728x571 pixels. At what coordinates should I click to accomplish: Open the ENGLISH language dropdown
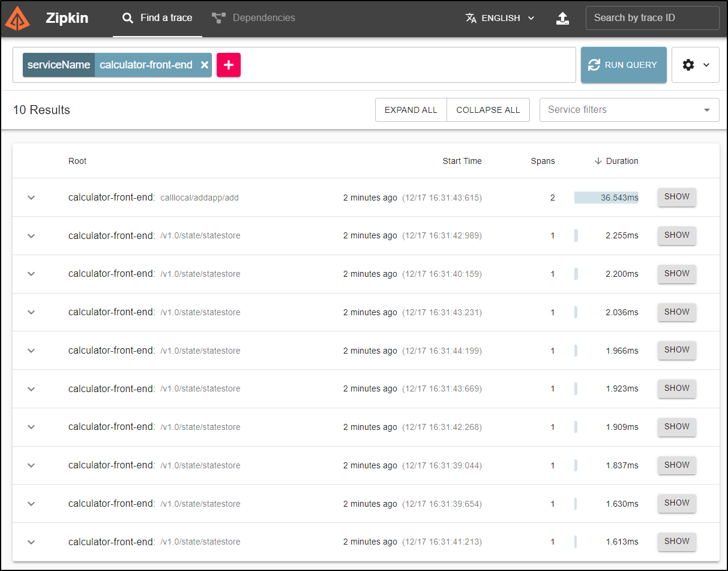pos(500,18)
